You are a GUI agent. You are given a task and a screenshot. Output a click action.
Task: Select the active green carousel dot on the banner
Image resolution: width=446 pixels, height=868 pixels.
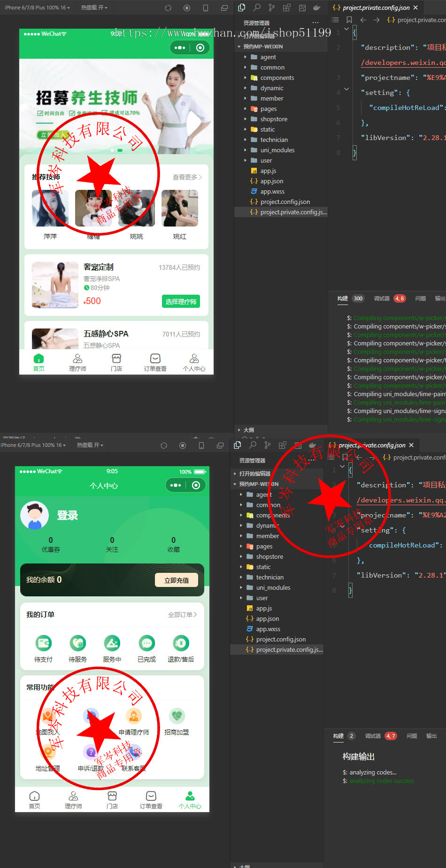pyautogui.click(x=120, y=150)
